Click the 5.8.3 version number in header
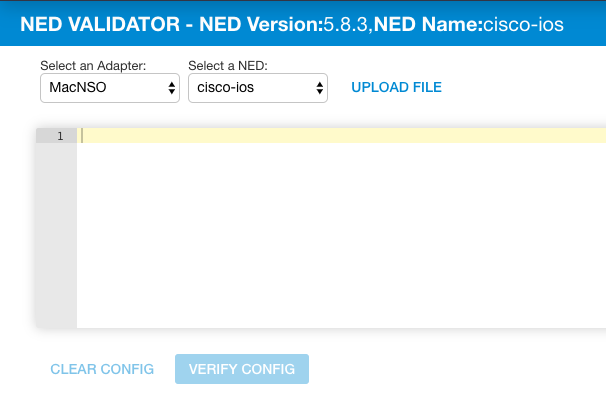This screenshot has width=606, height=395. coord(345,24)
